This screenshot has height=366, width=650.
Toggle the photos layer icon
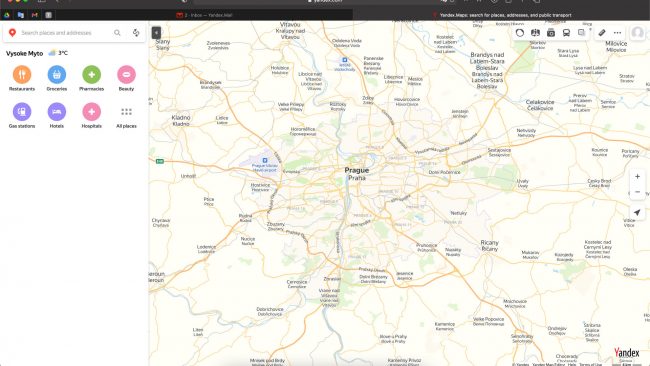click(551, 33)
